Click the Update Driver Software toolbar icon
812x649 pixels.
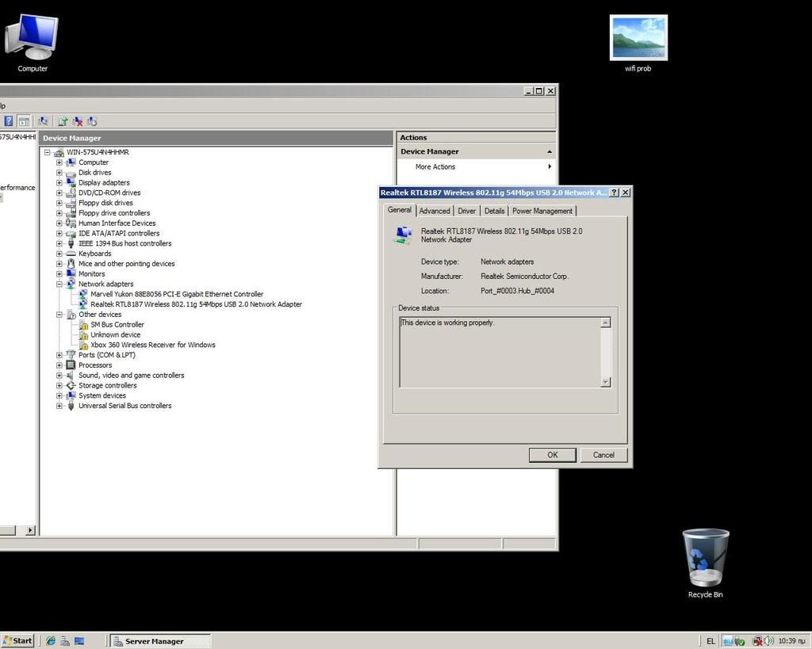63,121
